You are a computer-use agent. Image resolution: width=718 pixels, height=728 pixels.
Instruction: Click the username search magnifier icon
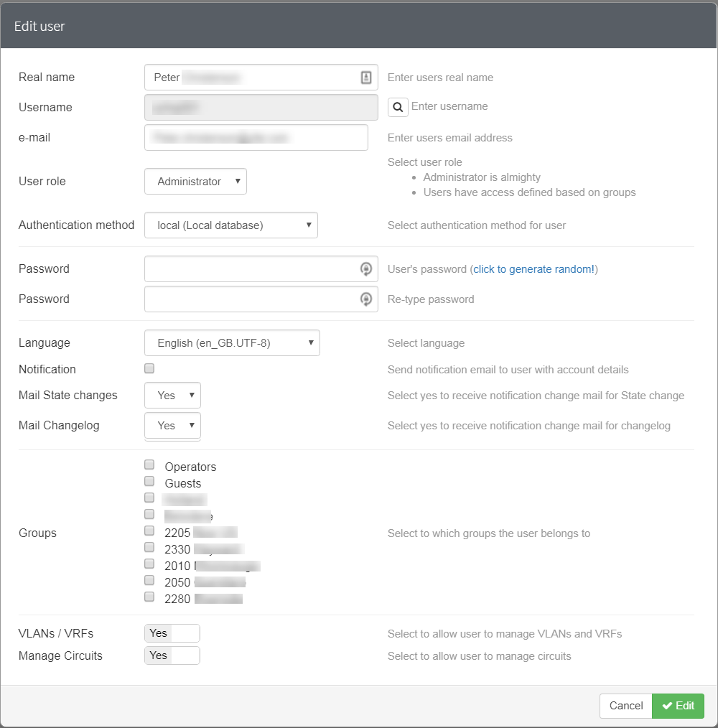pos(398,106)
